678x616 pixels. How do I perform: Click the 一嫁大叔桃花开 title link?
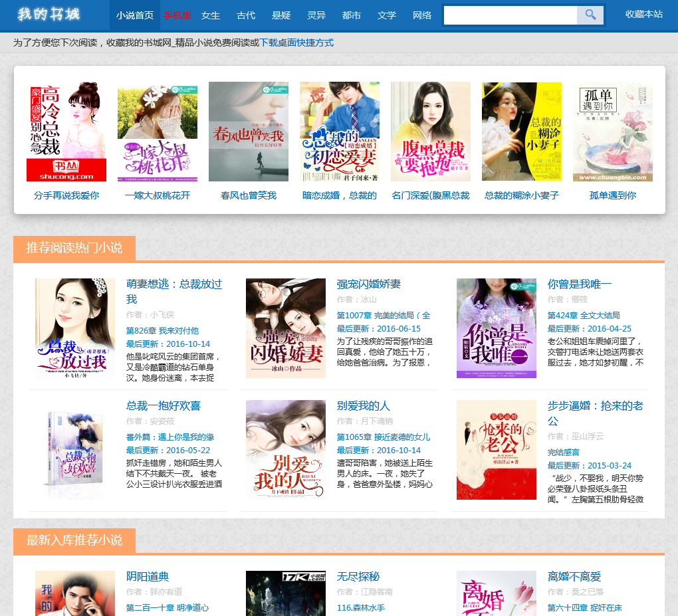(x=158, y=195)
